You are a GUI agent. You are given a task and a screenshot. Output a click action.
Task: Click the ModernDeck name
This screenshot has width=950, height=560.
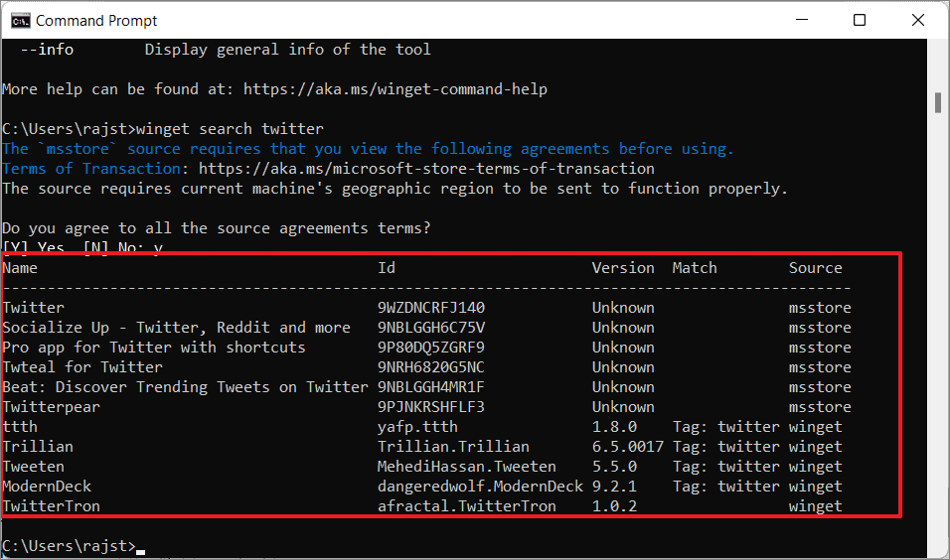pos(47,487)
